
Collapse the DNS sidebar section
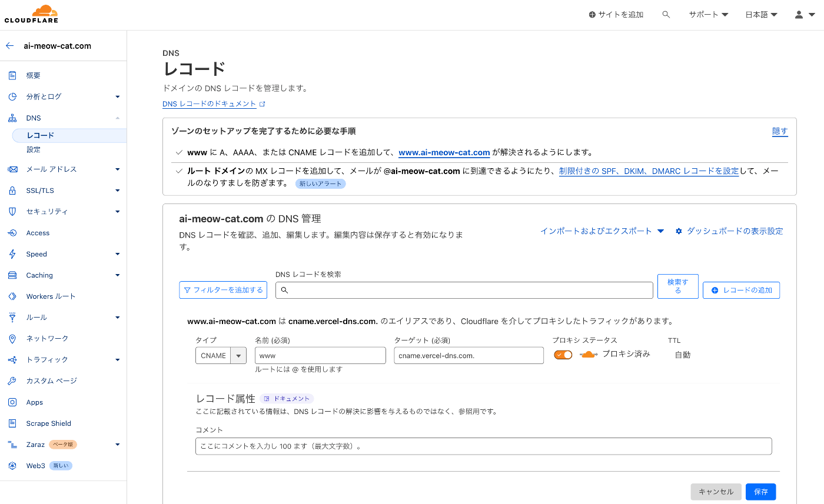(118, 118)
